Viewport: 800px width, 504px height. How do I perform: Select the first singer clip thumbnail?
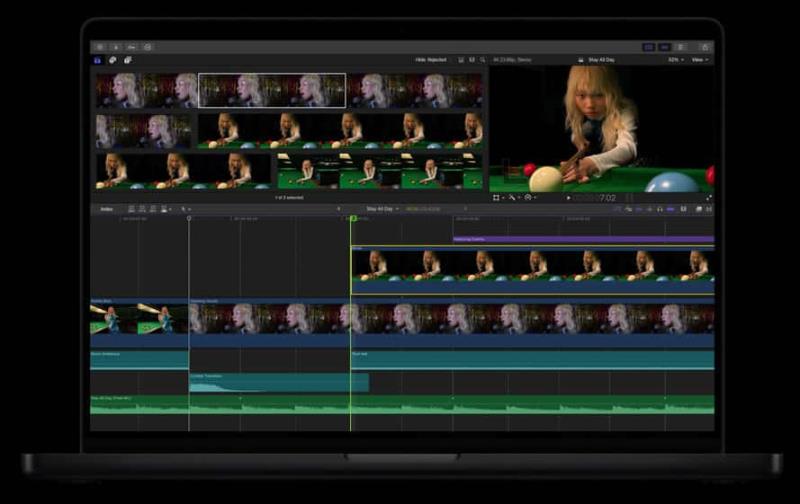coord(146,90)
